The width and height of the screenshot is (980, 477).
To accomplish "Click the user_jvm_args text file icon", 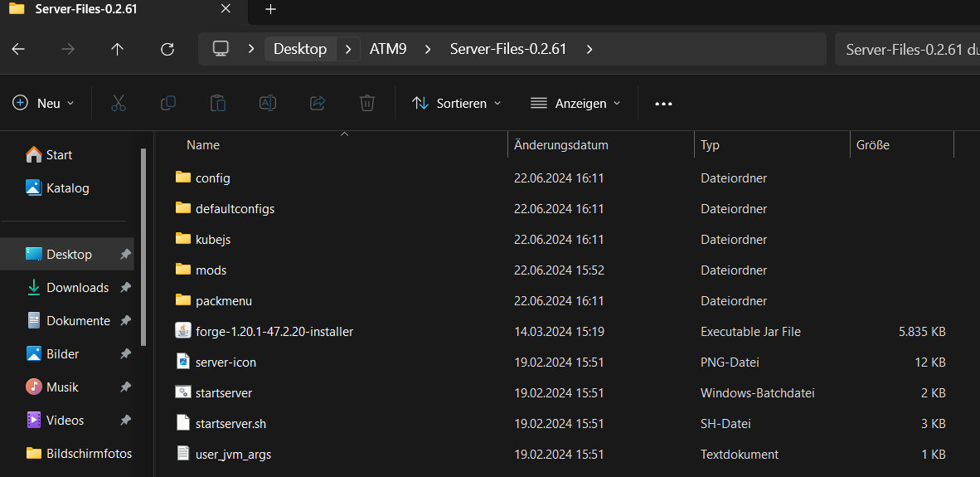I will pos(182,454).
